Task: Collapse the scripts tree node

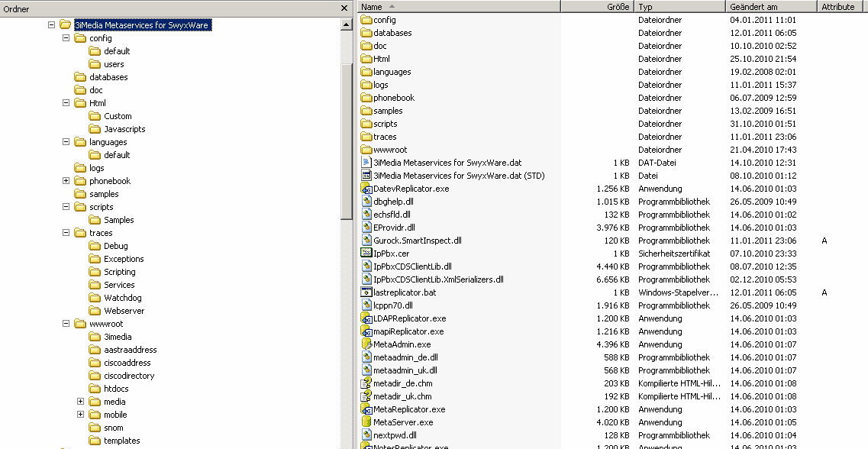Action: tap(66, 207)
